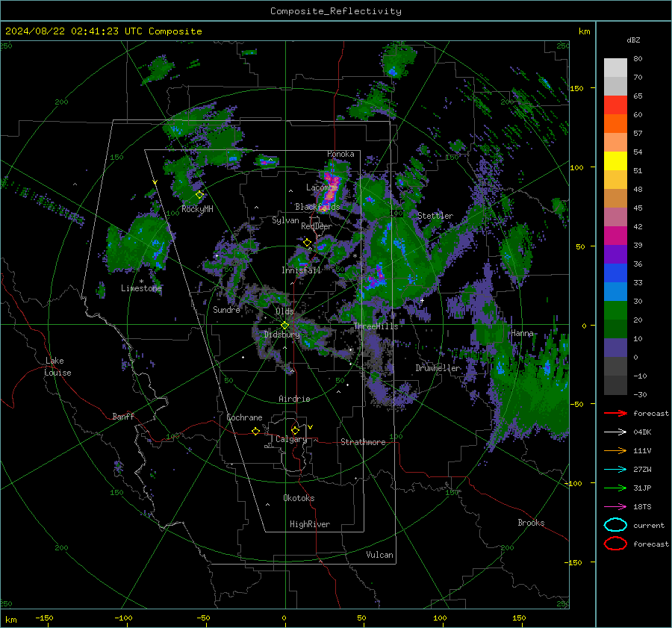
Task: Select the Airdrie city label
Action: [294, 399]
